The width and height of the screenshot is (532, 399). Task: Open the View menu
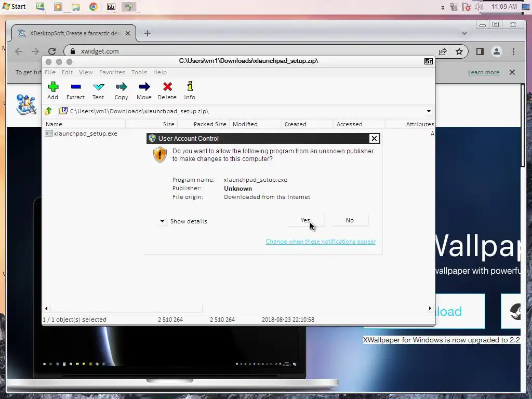[x=86, y=72]
